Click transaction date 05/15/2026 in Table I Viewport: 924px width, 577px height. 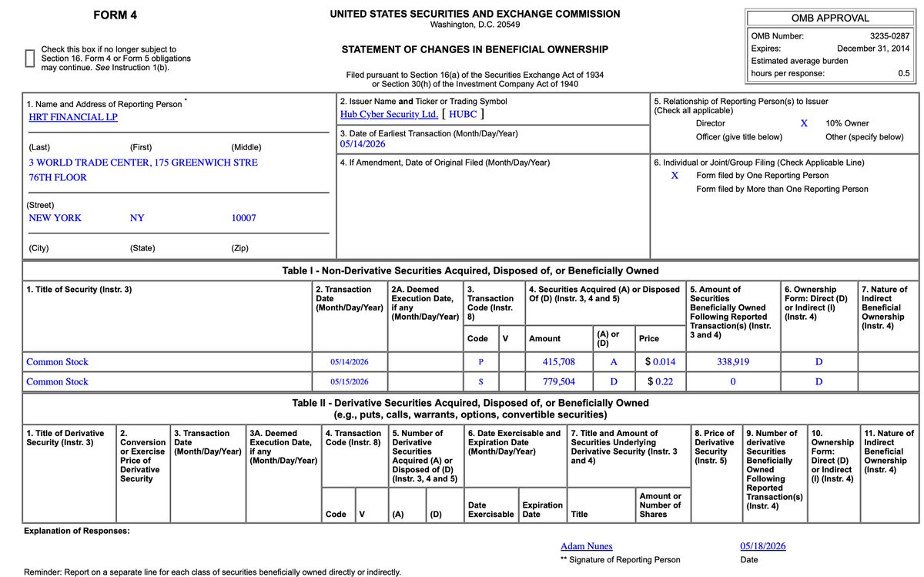(350, 381)
